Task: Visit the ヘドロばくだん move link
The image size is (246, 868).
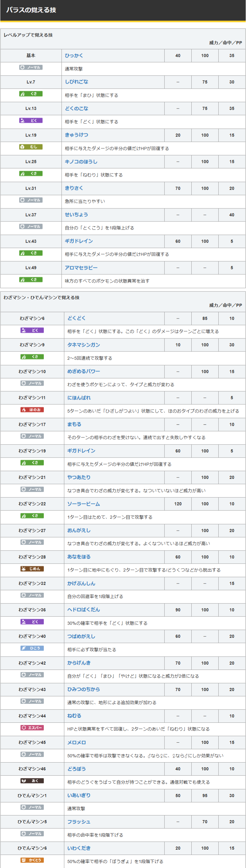Action: tap(84, 610)
